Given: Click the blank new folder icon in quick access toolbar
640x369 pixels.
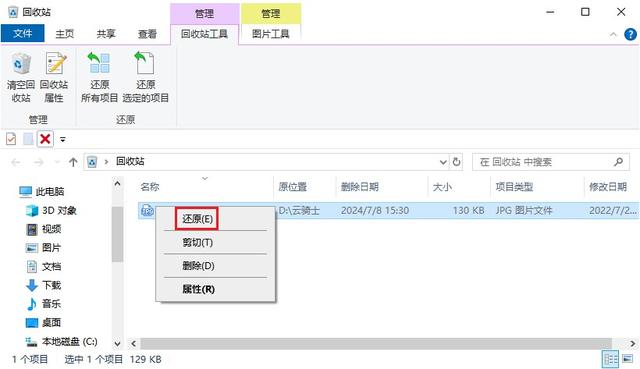Looking at the screenshot, I should tap(28, 139).
